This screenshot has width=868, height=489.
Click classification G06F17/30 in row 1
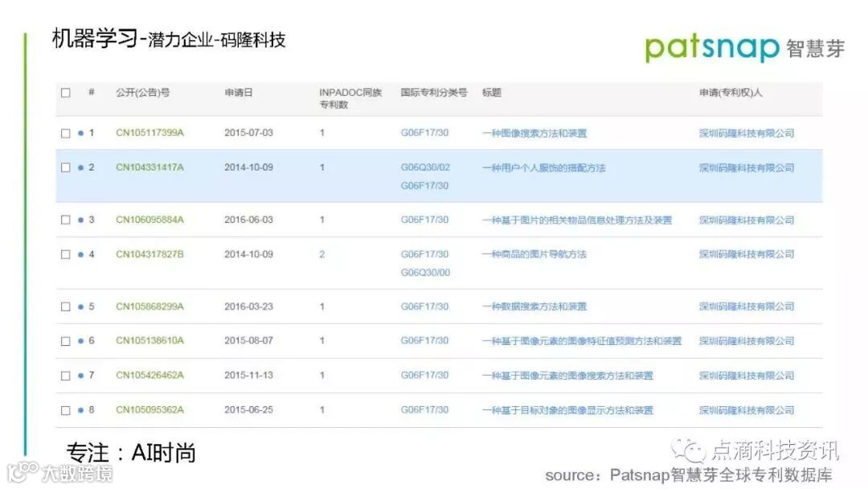click(424, 133)
